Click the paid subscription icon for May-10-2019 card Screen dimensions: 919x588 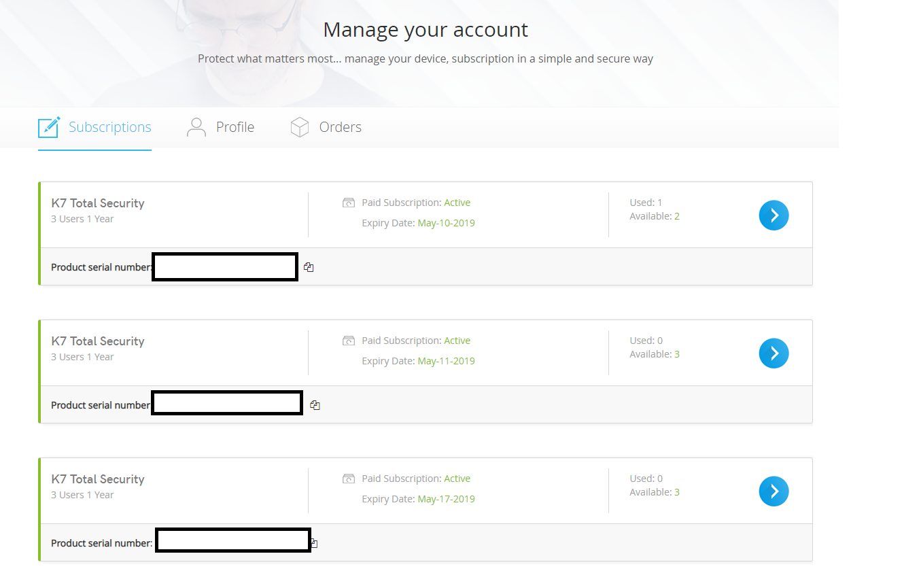click(x=349, y=203)
